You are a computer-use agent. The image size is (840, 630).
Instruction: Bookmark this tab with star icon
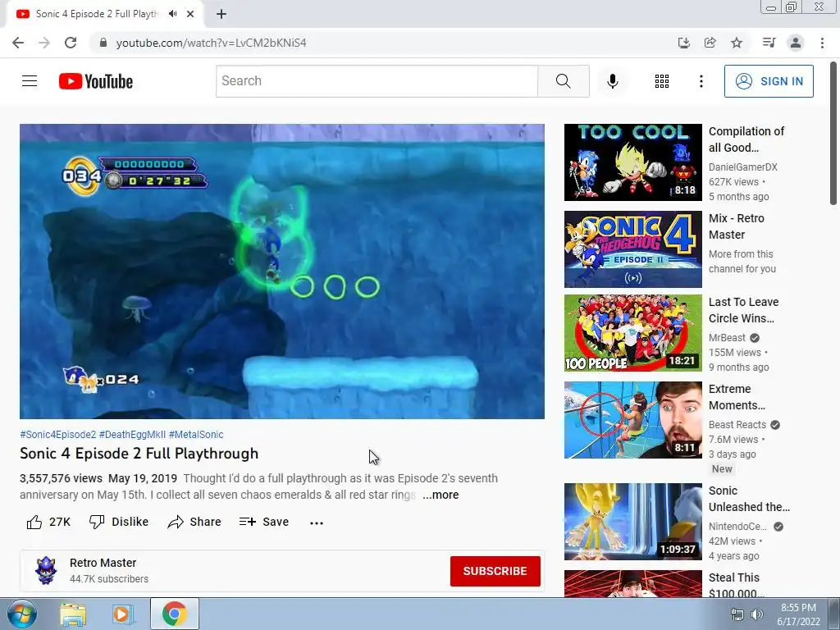click(x=737, y=43)
